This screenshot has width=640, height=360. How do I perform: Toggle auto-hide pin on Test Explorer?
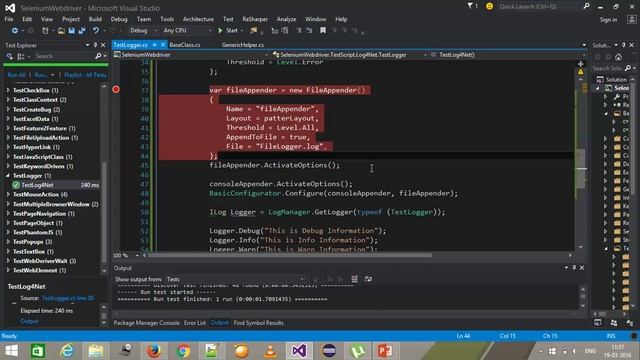tap(95, 45)
